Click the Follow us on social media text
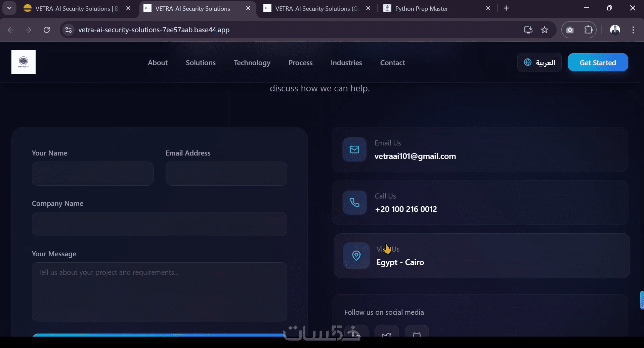644x348 pixels. [384, 312]
